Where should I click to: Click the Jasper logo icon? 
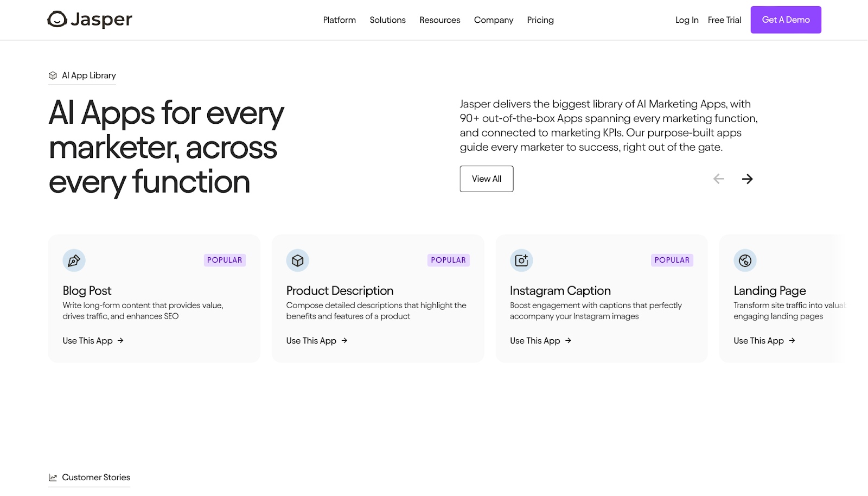[57, 20]
